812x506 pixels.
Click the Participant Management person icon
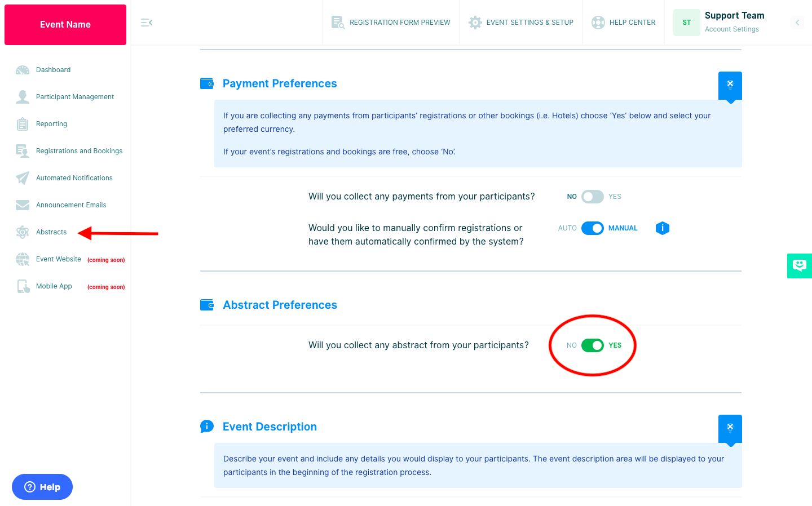coord(23,97)
